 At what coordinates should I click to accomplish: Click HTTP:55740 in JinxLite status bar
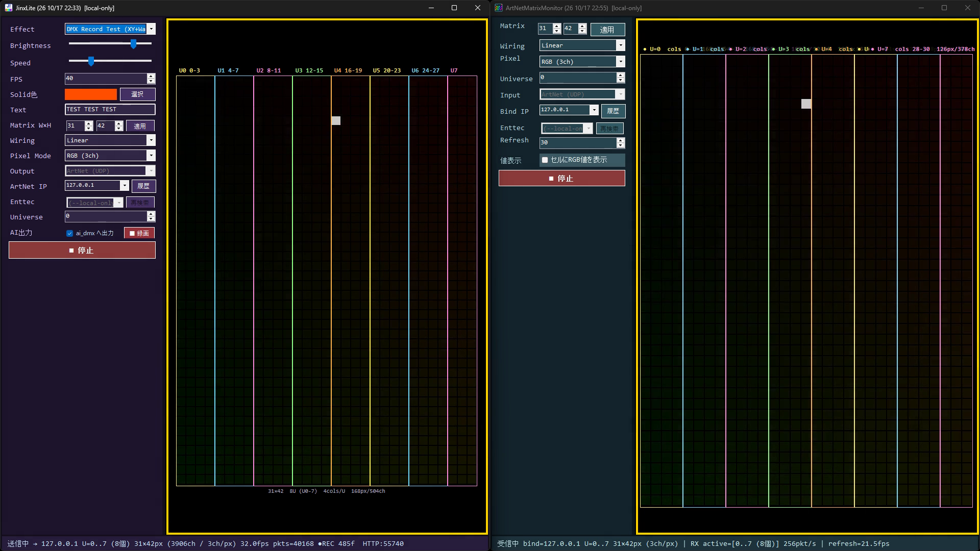tap(383, 544)
